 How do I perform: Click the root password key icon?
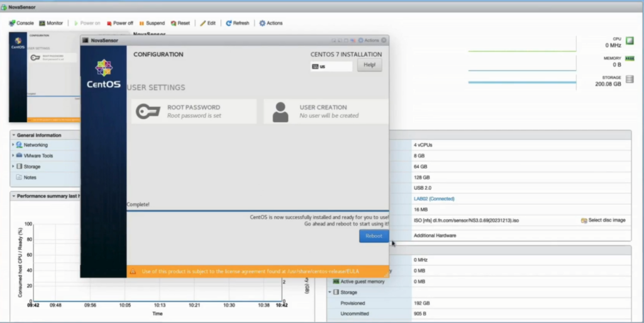point(148,111)
